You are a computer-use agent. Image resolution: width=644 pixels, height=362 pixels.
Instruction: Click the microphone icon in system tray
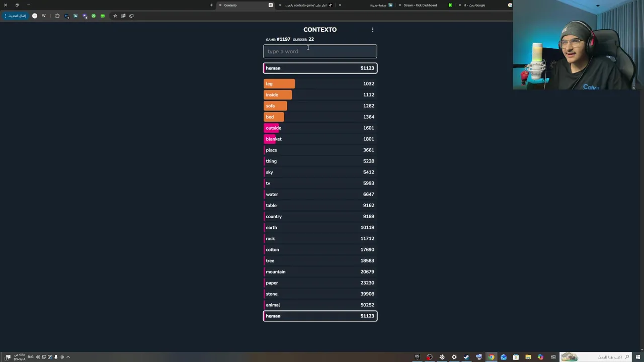(x=56, y=357)
